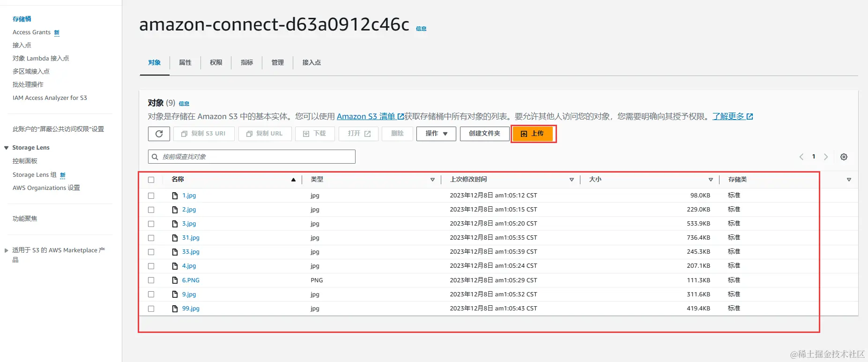Check the box for 31.jpg

coord(151,238)
